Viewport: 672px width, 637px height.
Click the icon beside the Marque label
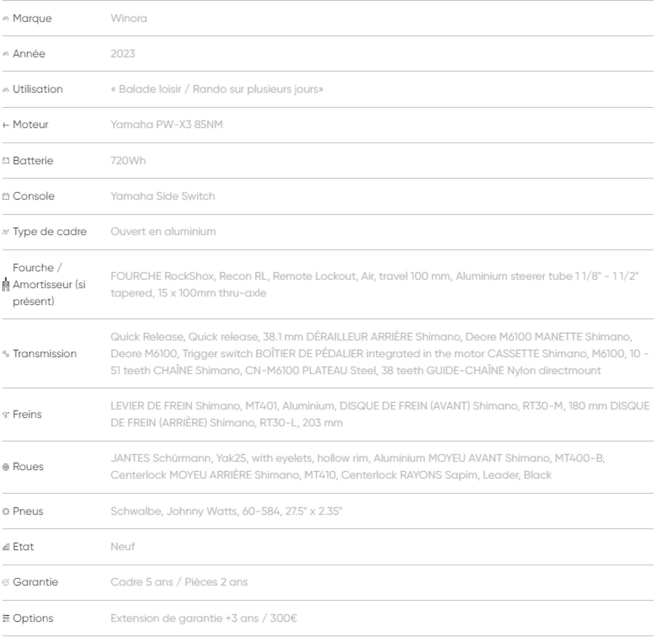click(6, 18)
